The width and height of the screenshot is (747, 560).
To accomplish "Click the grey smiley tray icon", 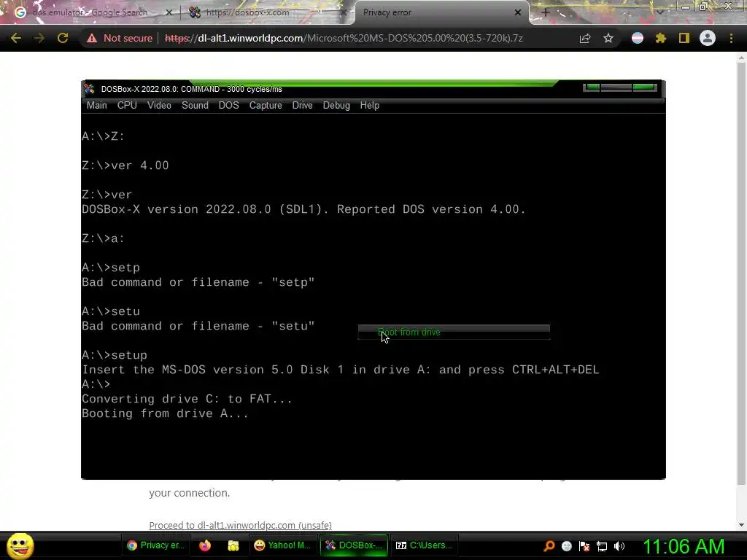I will pos(566,545).
